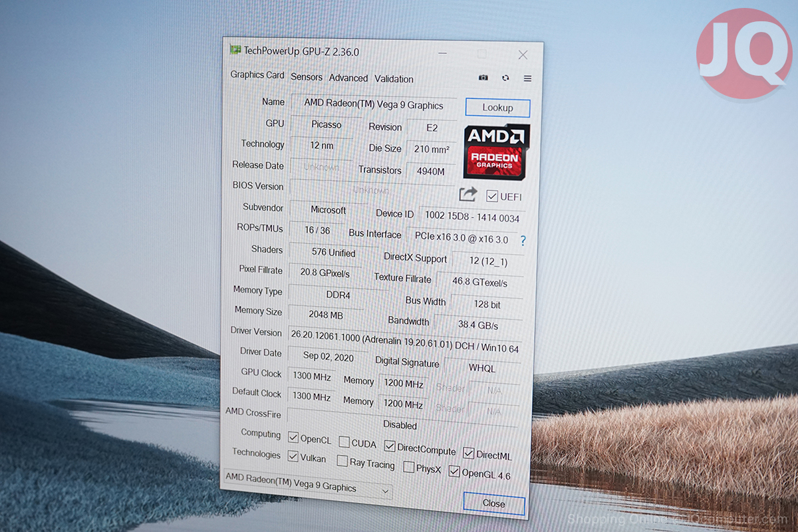
Task: Enable the CUDA checkbox
Action: tap(344, 442)
